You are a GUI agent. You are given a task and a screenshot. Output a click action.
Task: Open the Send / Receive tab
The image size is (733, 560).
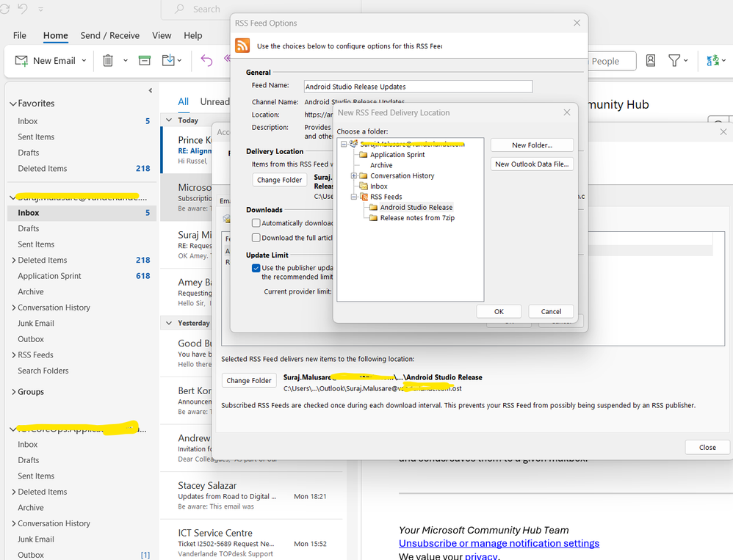pyautogui.click(x=110, y=35)
